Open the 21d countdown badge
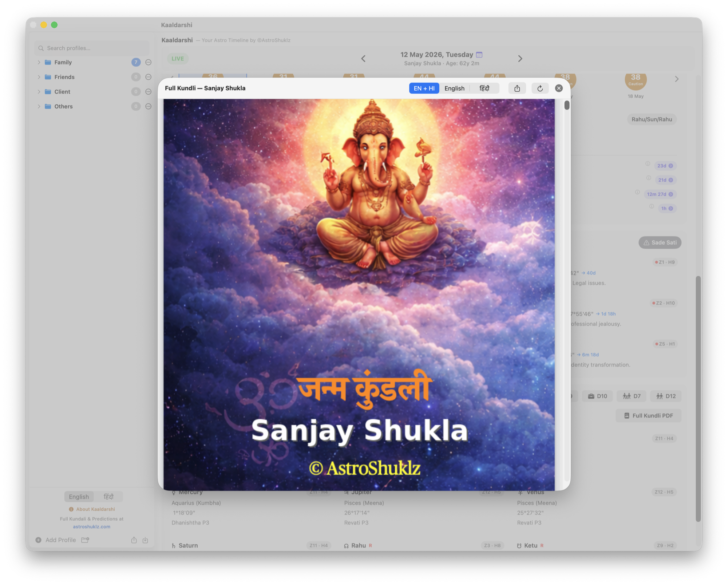728x585 pixels. point(665,180)
